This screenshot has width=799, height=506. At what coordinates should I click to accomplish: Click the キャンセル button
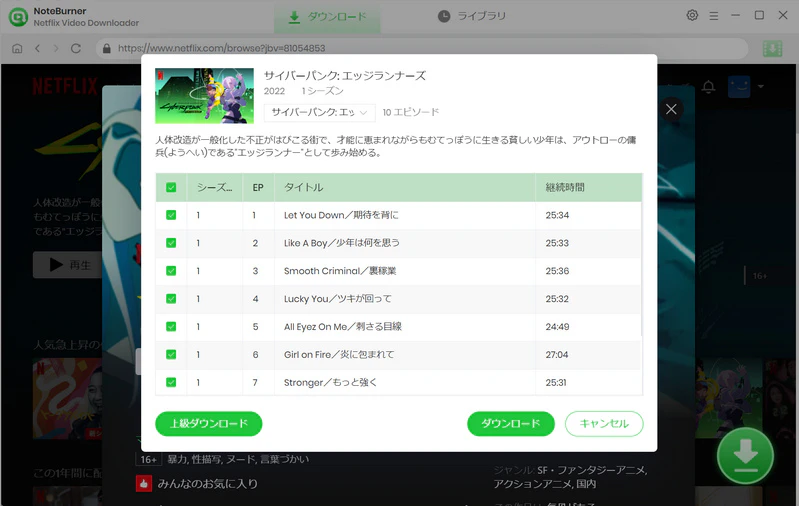[x=604, y=423]
